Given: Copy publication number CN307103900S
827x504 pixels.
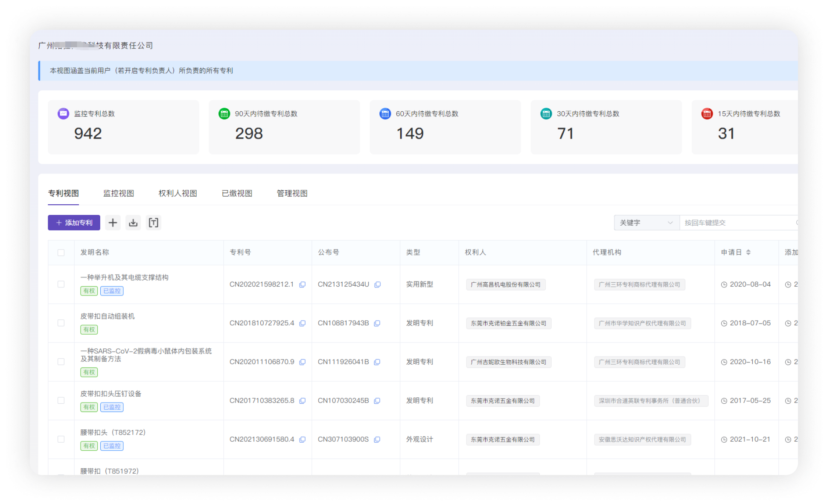Looking at the screenshot, I should 377,440.
